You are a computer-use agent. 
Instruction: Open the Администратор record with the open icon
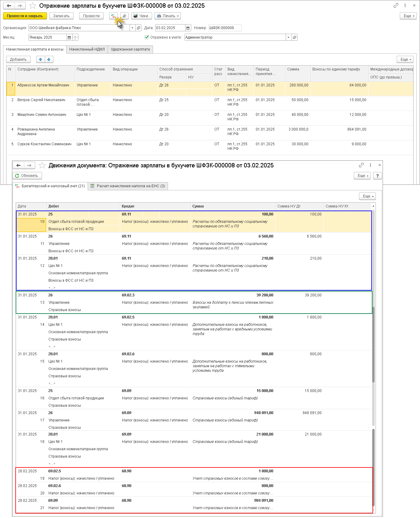point(295,37)
